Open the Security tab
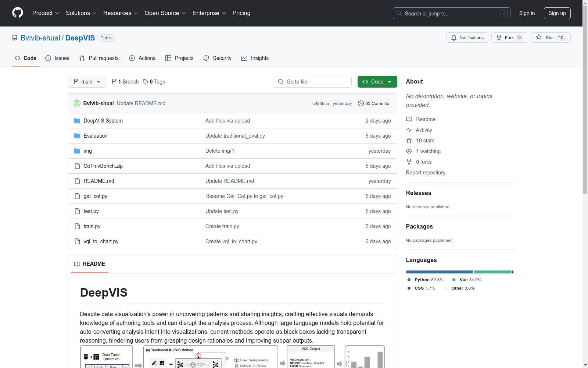This screenshot has height=368, width=588. tap(218, 58)
